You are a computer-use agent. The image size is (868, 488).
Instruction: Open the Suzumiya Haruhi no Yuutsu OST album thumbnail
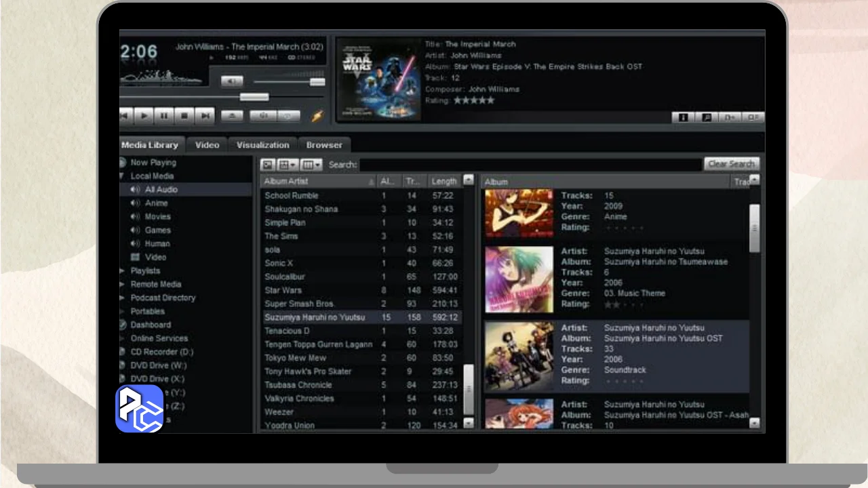tap(519, 356)
